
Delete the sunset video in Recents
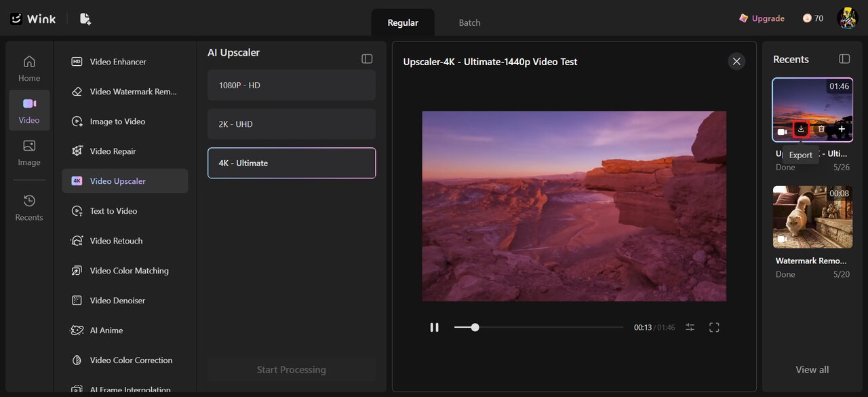(821, 129)
